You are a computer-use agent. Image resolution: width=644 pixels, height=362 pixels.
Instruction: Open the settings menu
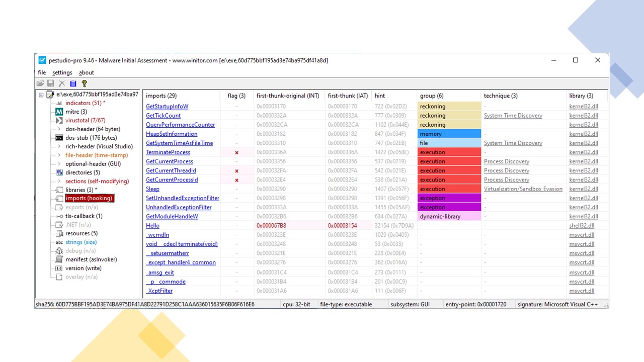pyautogui.click(x=62, y=73)
